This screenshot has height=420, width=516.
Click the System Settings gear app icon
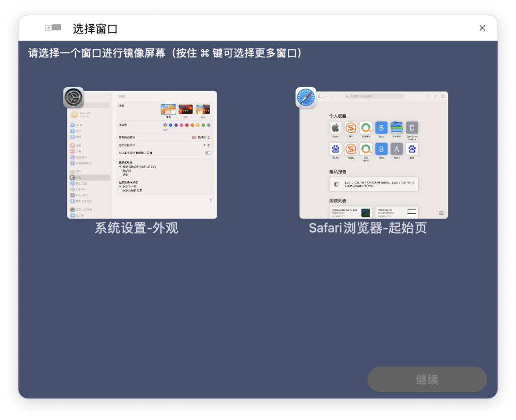(x=74, y=98)
